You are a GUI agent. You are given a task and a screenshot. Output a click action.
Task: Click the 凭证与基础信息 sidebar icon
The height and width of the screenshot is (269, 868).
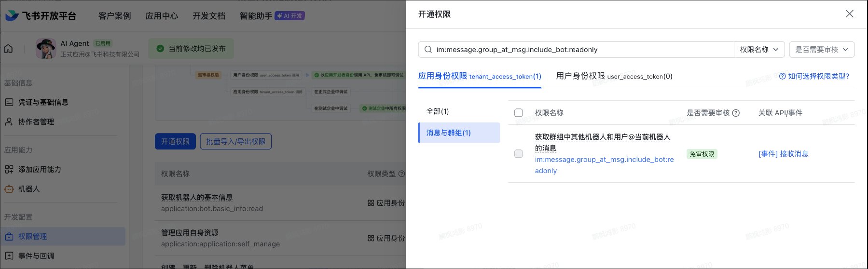coord(9,102)
